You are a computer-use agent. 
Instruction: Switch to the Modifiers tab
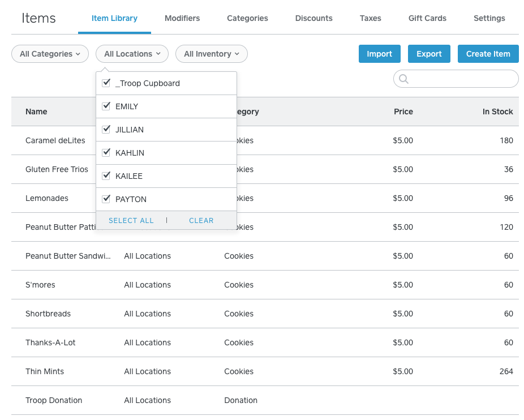tap(182, 18)
